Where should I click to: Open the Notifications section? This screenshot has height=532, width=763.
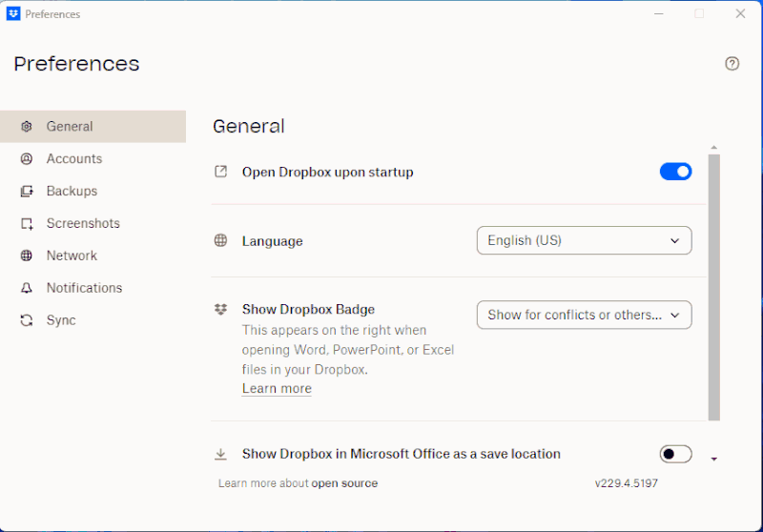coord(84,288)
